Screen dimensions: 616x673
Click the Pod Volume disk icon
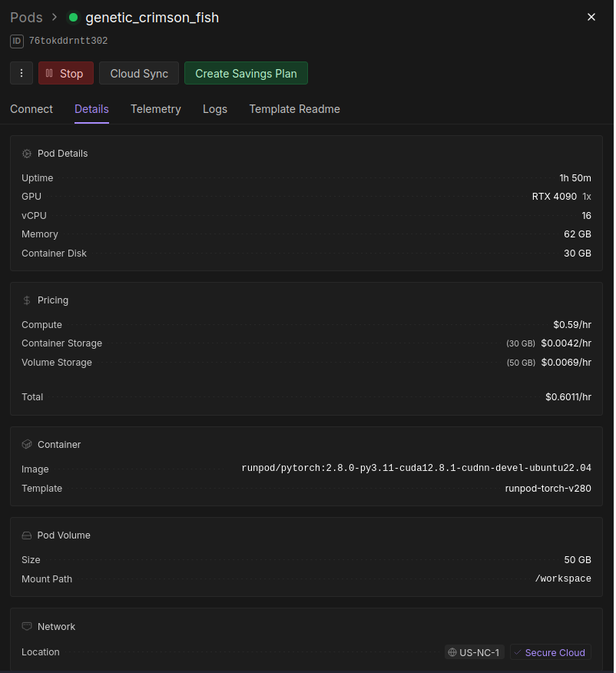coord(27,535)
